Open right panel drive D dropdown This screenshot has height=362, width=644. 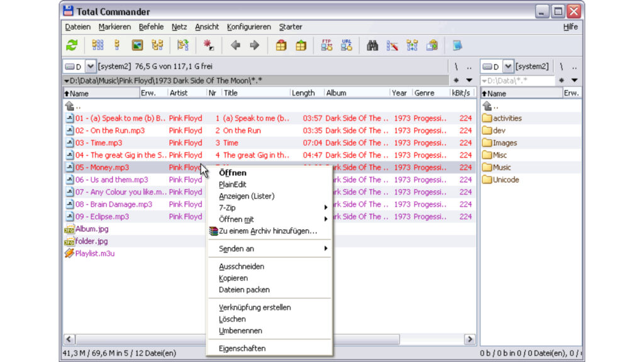click(508, 66)
